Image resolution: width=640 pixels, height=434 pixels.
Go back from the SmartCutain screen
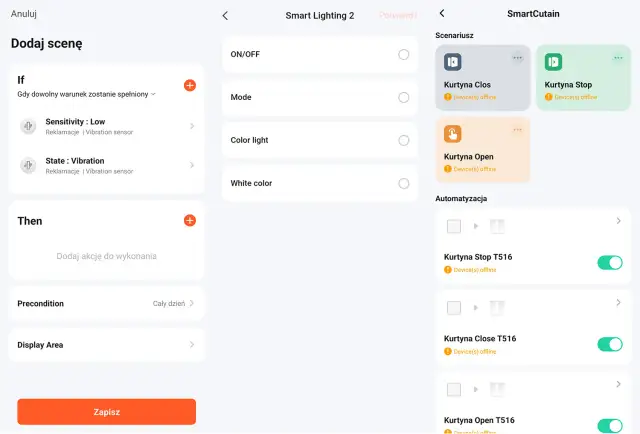tap(442, 13)
